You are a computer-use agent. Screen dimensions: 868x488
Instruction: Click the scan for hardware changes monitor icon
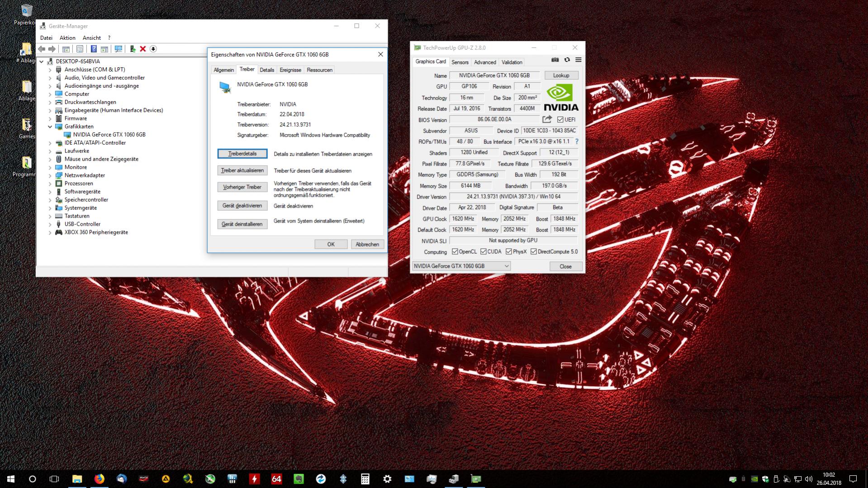(119, 49)
